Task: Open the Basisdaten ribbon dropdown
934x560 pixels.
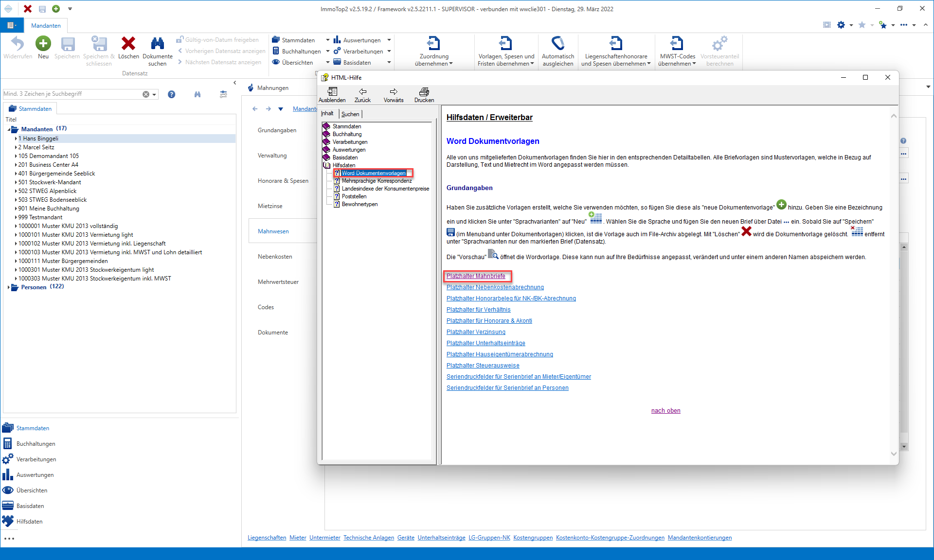Action: click(389, 62)
